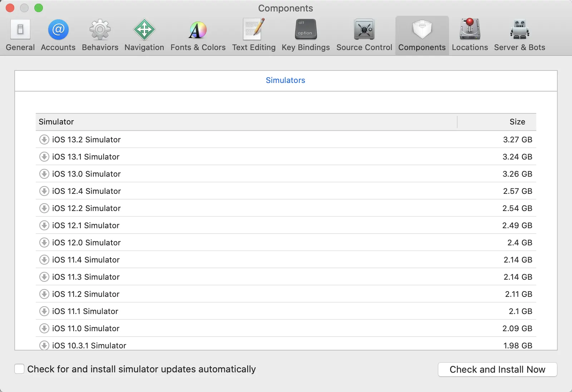The image size is (572, 392).
Task: Select the 2.54 GB size value
Action: tap(517, 208)
